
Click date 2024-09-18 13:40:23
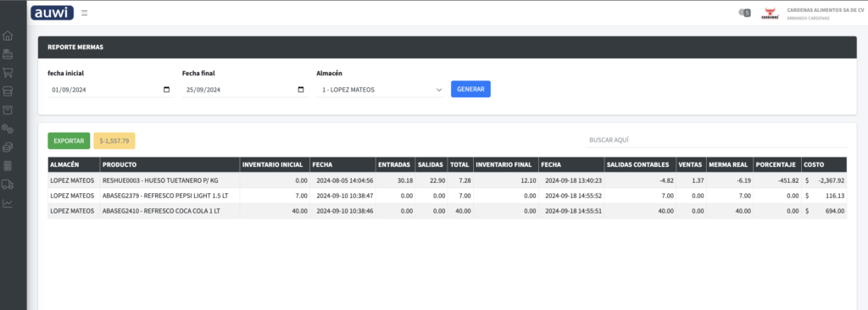pyautogui.click(x=574, y=180)
